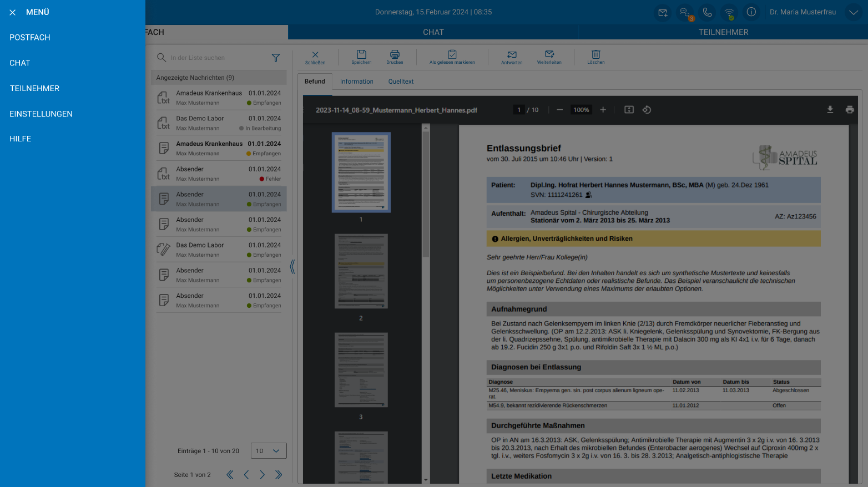
Task: Click the 'Einträge 1 - 10 von 20' text
Action: [x=208, y=451]
